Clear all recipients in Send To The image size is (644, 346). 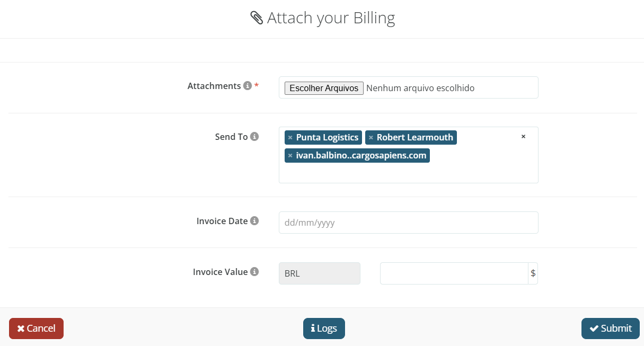(523, 137)
